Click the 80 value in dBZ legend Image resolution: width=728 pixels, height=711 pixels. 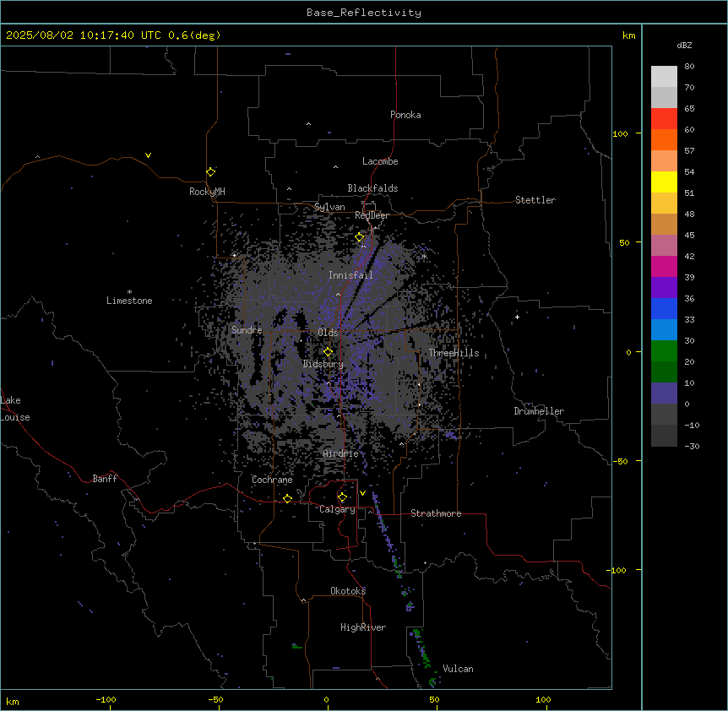(689, 67)
